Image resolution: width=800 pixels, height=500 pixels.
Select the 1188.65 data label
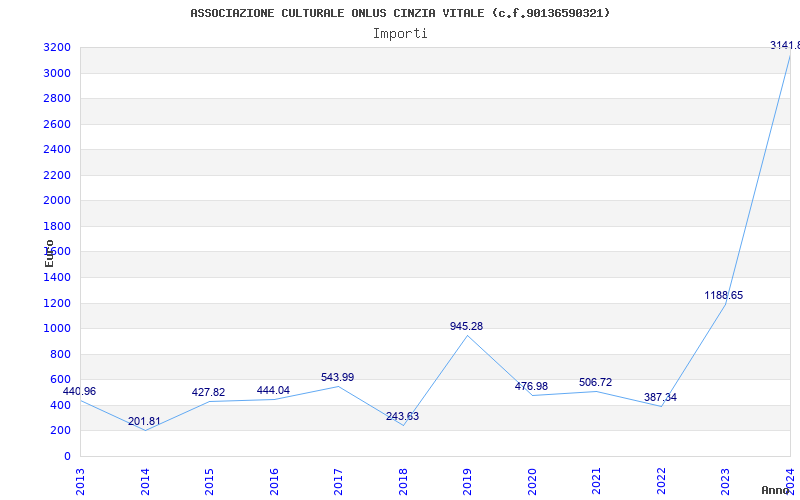(x=723, y=295)
